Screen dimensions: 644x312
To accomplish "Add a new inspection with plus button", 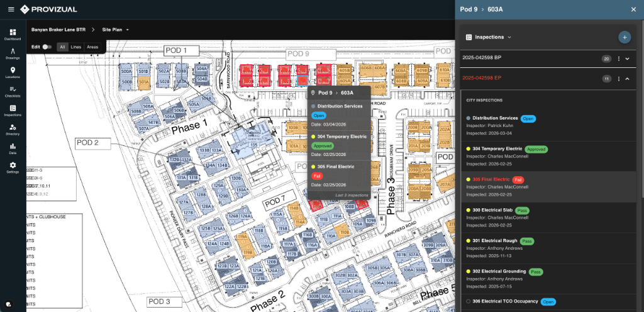I will pyautogui.click(x=625, y=37).
